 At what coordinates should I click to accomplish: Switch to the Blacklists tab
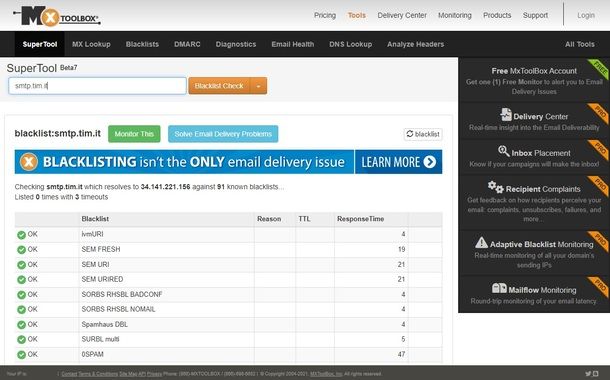pos(142,44)
